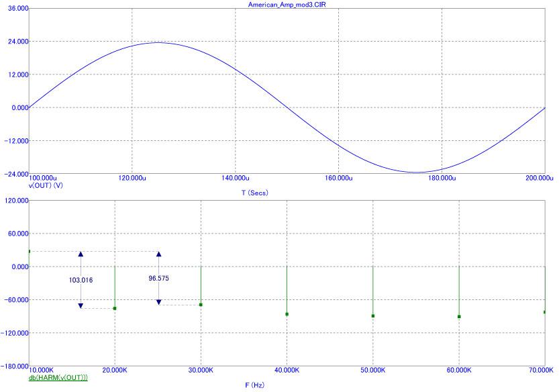The image size is (559, 392).
Task: Click the 10.000K frequency axis label
Action: point(42,371)
